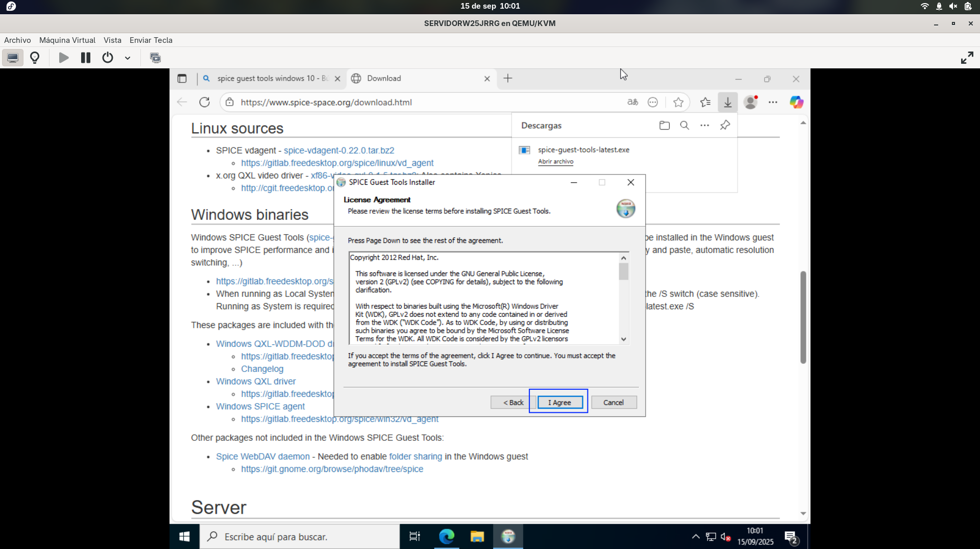
Task: Open the Enviar Tecla menu
Action: [x=151, y=40]
